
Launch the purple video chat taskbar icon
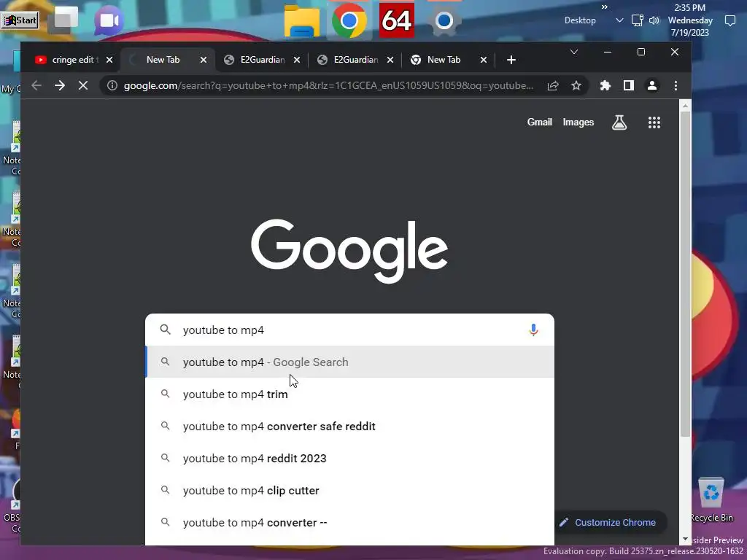tap(109, 20)
